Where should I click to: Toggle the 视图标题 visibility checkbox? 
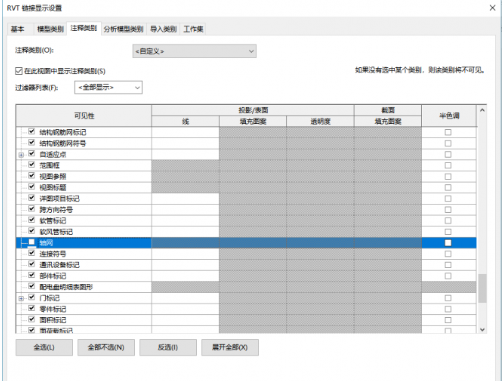point(32,187)
